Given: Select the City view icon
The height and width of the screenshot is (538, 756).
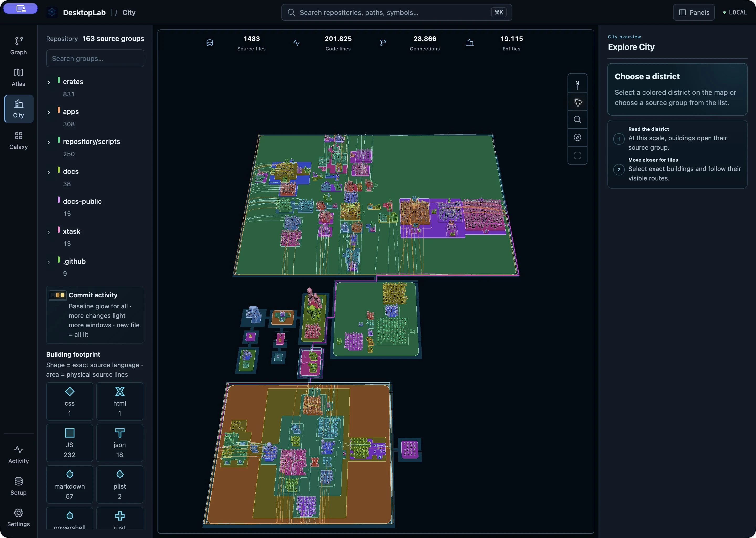Looking at the screenshot, I should pyautogui.click(x=19, y=109).
